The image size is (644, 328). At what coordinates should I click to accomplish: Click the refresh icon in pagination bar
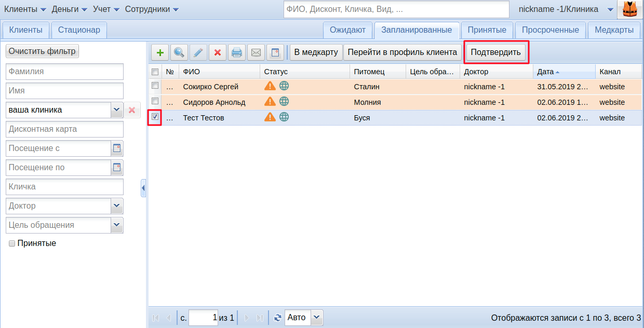tap(277, 318)
